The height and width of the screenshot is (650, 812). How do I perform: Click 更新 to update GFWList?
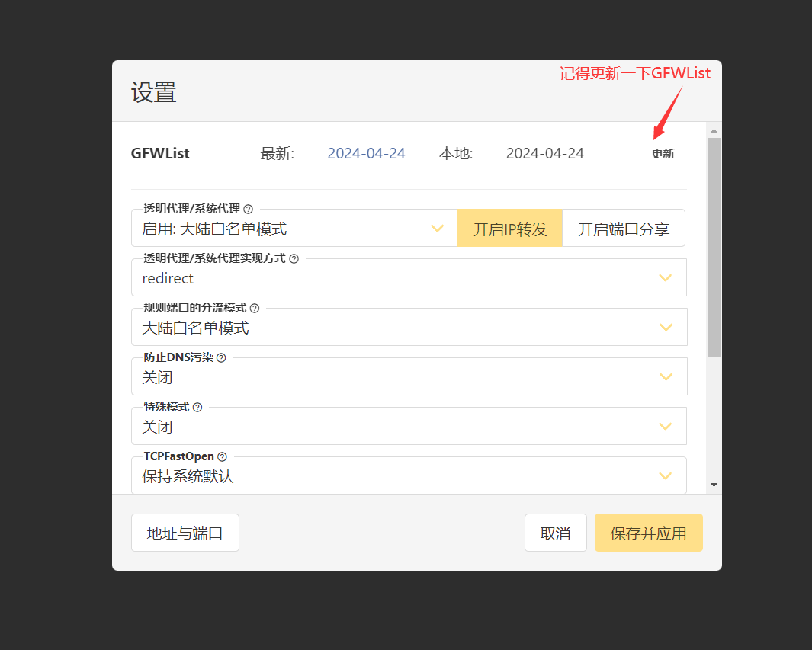tap(663, 154)
